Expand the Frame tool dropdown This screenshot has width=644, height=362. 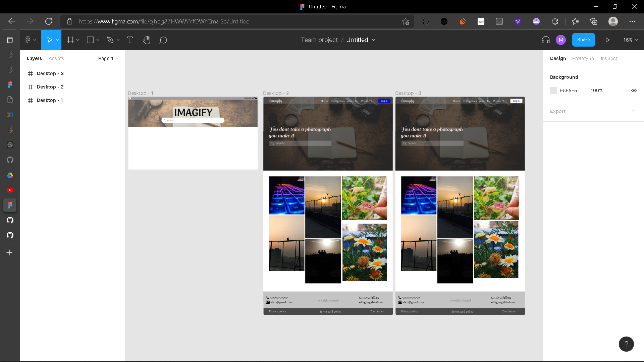point(78,40)
